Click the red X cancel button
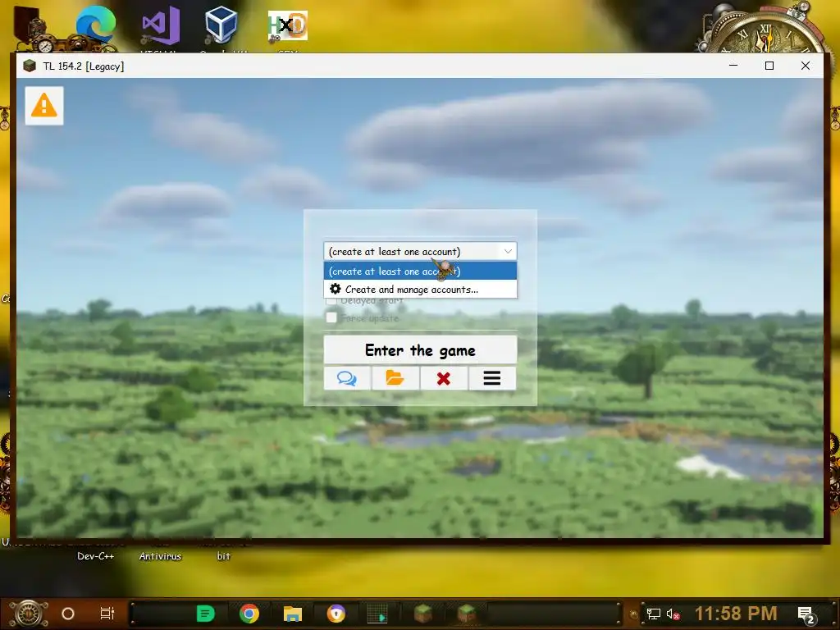Image resolution: width=840 pixels, height=630 pixels. [444, 378]
